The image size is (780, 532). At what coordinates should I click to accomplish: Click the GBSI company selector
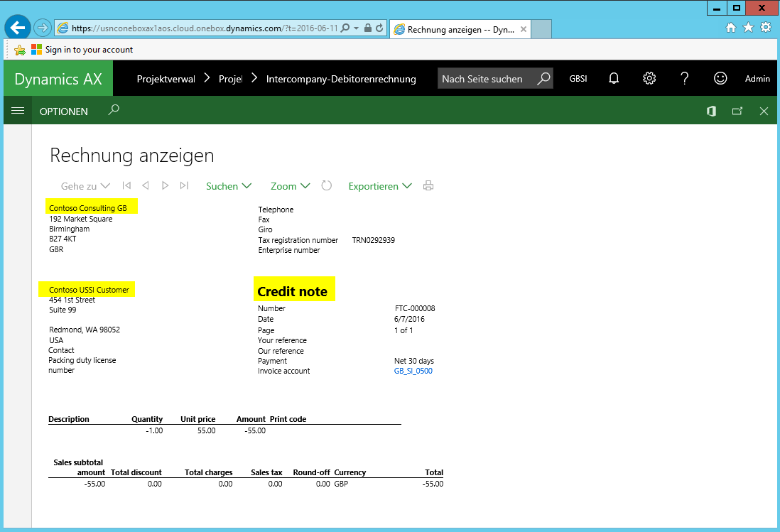pyautogui.click(x=578, y=79)
